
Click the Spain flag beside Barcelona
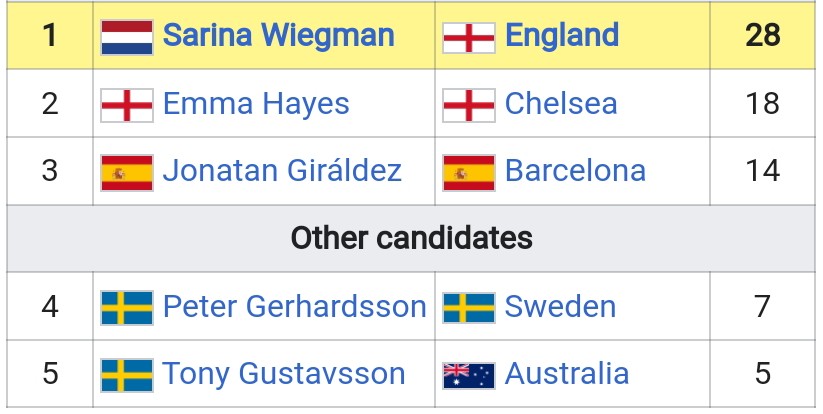469,172
